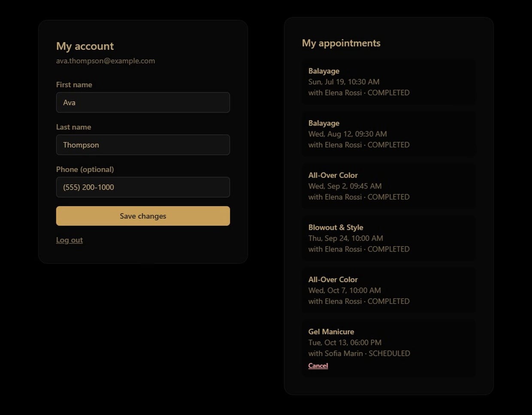This screenshot has height=415, width=532.
Task: Open the Balayage appointment on Aug 12
Action: pos(389,134)
